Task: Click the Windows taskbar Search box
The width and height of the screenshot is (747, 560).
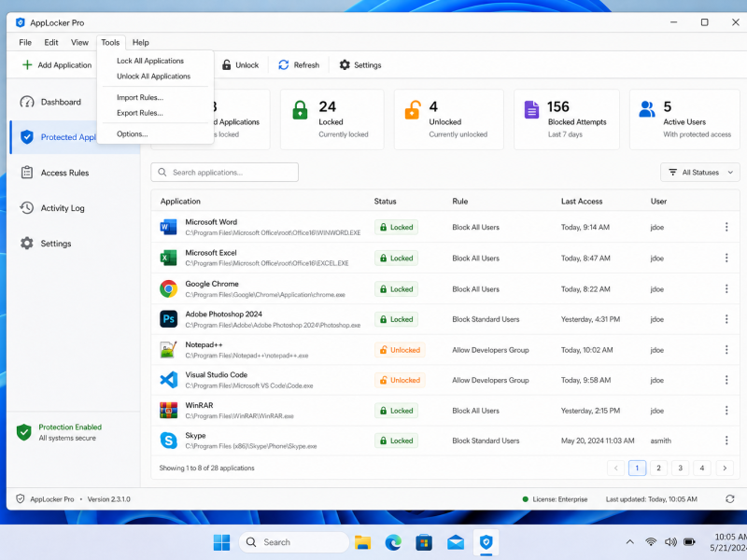Action: pyautogui.click(x=294, y=542)
